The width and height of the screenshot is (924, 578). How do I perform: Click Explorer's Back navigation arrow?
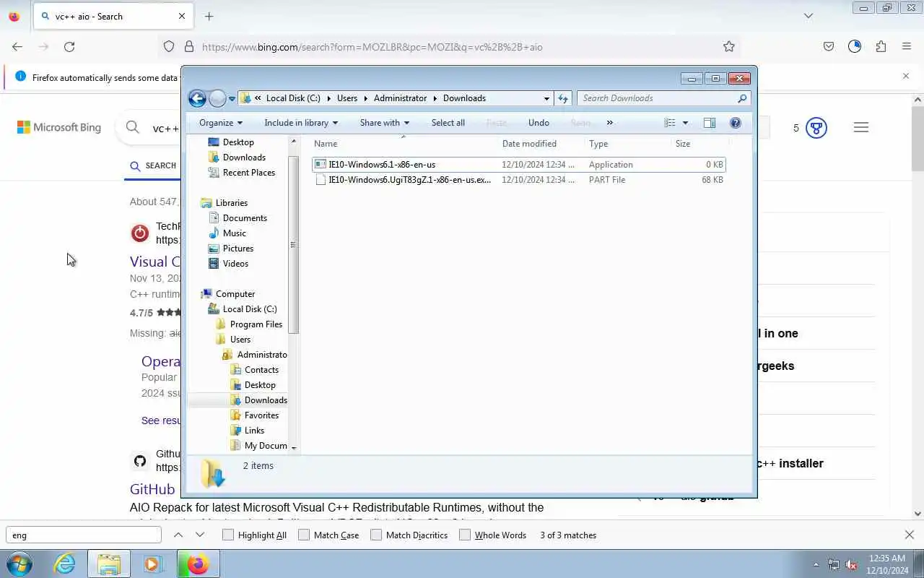tap(197, 98)
